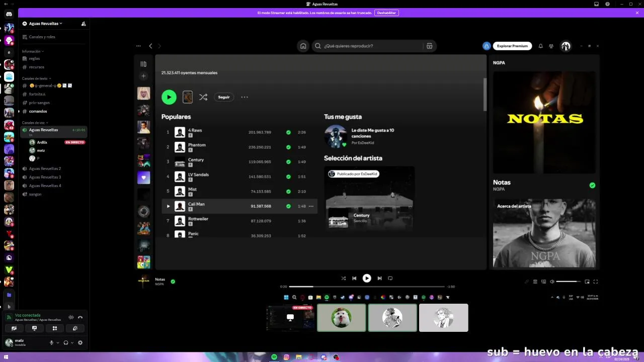The image size is (644, 362).
Task: Open the headphone output options arrow
Action: click(72, 342)
